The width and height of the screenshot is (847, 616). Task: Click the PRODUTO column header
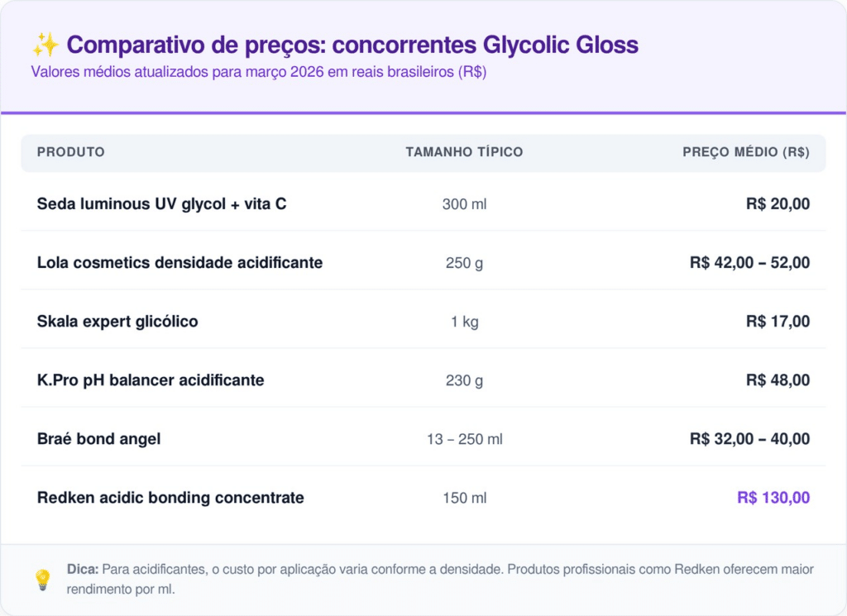(x=71, y=153)
